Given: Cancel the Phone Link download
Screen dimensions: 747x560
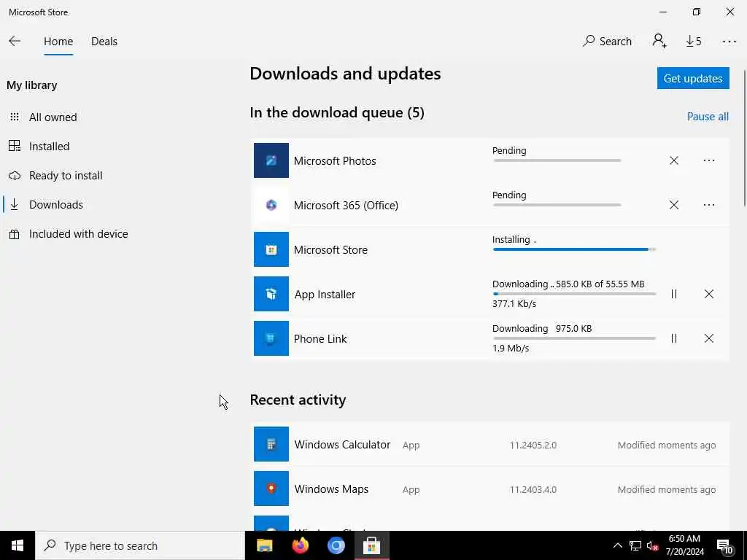Looking at the screenshot, I should click(709, 338).
